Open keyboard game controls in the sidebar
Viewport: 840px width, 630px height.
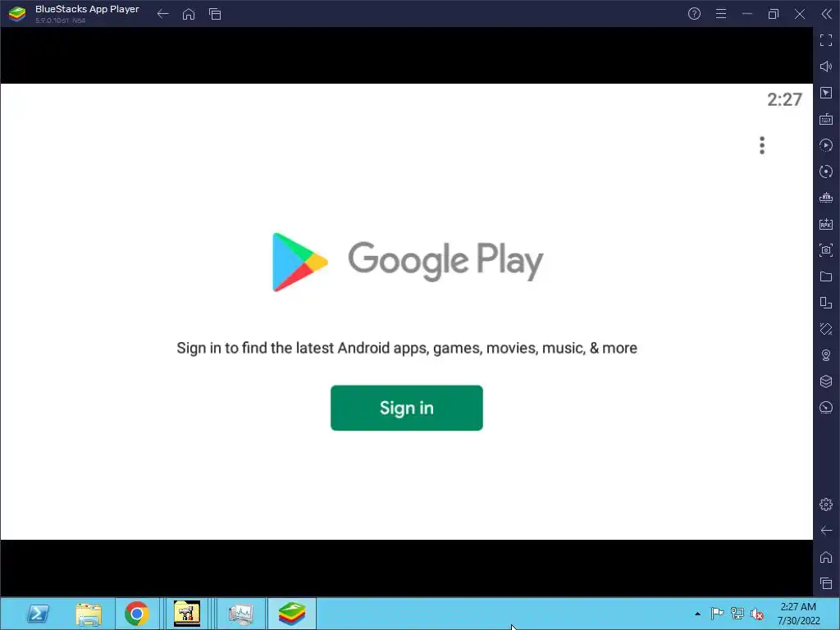pos(826,119)
